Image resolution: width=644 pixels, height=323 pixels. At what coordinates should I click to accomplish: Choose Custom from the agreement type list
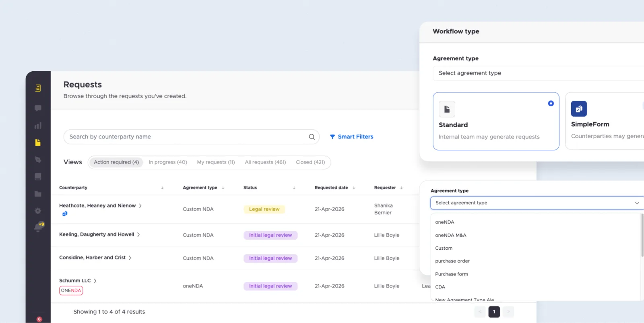444,248
